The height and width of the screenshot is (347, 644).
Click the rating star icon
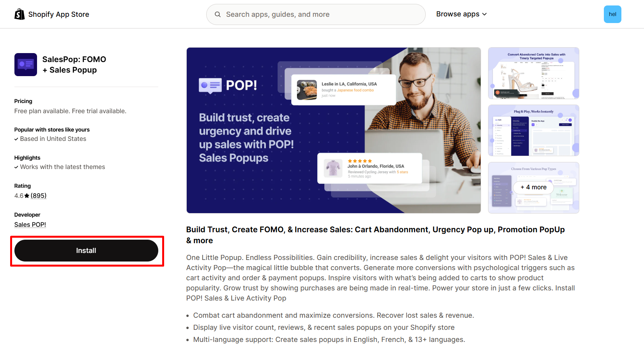[27, 196]
